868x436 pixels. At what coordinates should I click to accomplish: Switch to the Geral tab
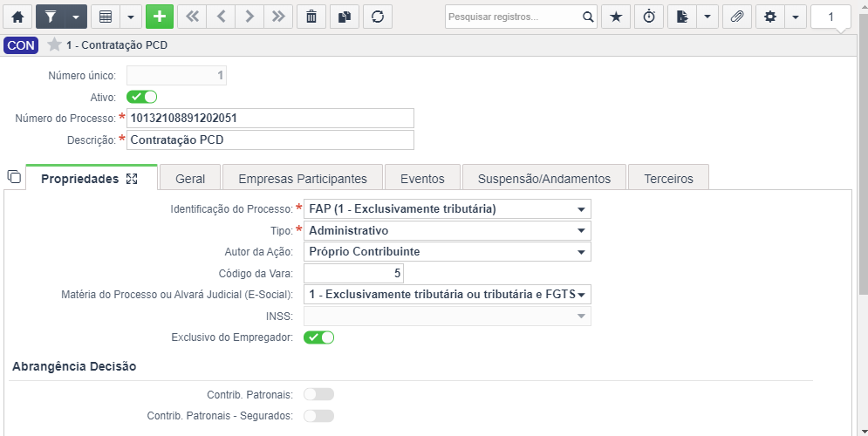coord(190,179)
